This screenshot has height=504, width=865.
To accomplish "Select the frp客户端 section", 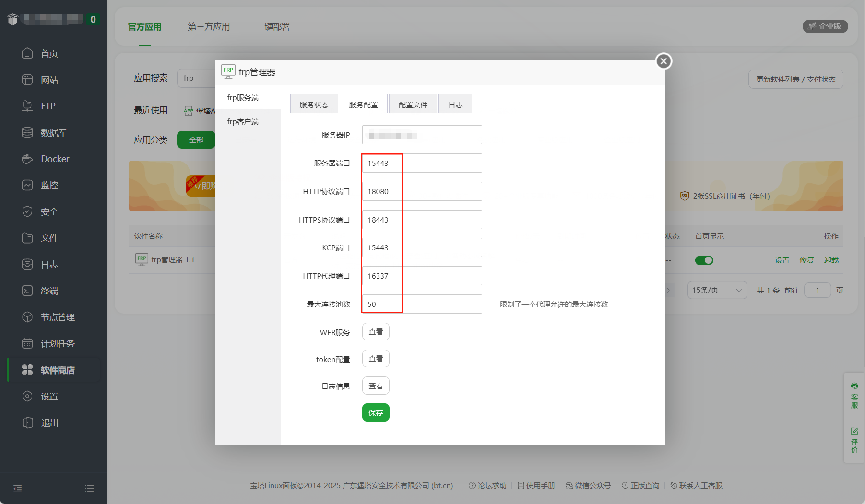I will (x=243, y=121).
